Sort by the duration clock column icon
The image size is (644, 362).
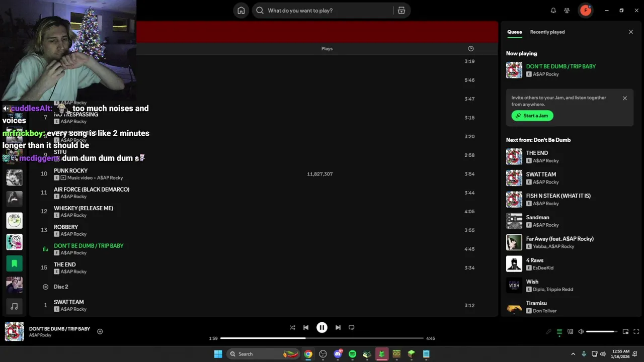pos(471,49)
